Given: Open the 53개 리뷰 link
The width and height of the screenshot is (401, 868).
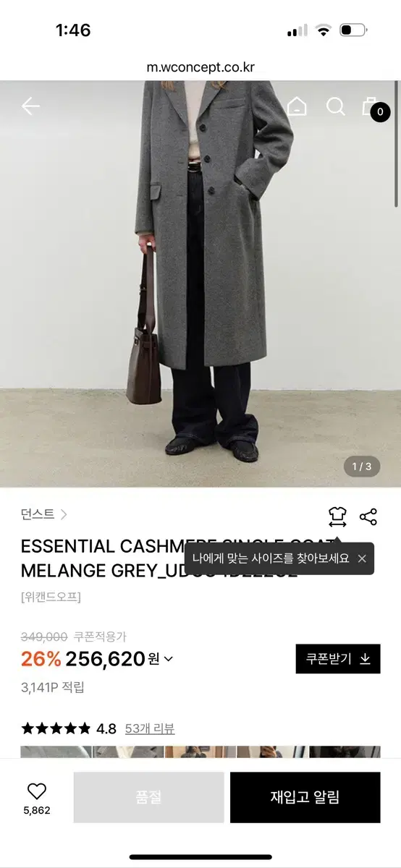Looking at the screenshot, I should pos(150,728).
